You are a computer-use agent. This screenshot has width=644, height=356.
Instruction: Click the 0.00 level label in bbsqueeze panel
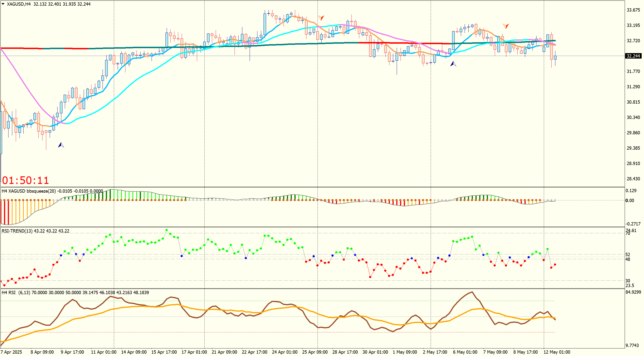pos(629,200)
